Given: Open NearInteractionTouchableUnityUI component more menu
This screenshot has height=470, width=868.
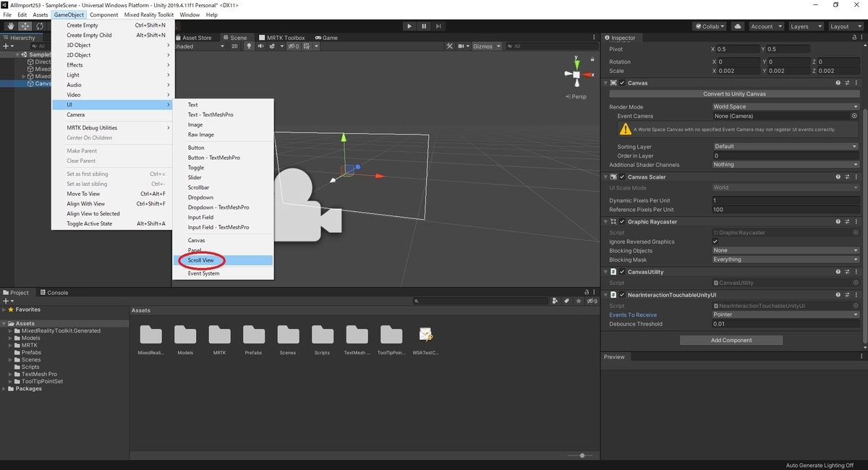Looking at the screenshot, I should 855,295.
